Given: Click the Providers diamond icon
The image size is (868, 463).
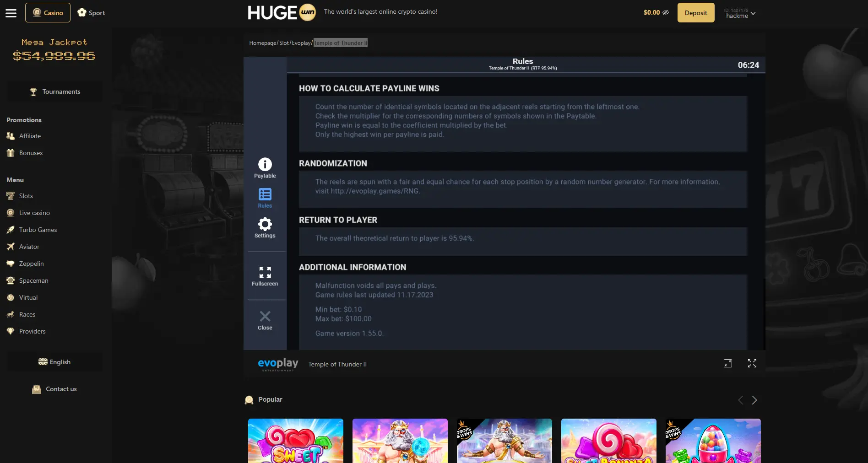Looking at the screenshot, I should [11, 331].
